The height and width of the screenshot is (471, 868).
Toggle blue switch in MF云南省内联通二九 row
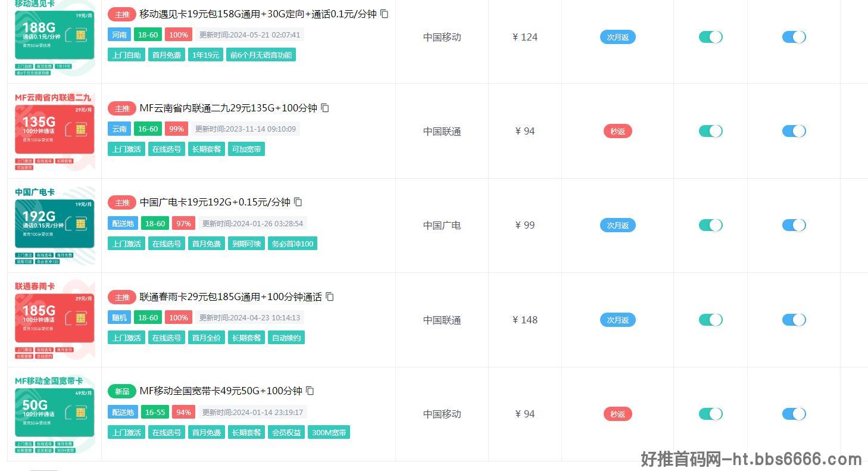794,131
